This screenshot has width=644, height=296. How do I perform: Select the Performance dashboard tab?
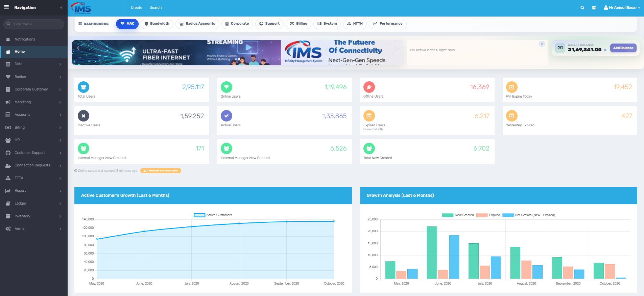[387, 24]
